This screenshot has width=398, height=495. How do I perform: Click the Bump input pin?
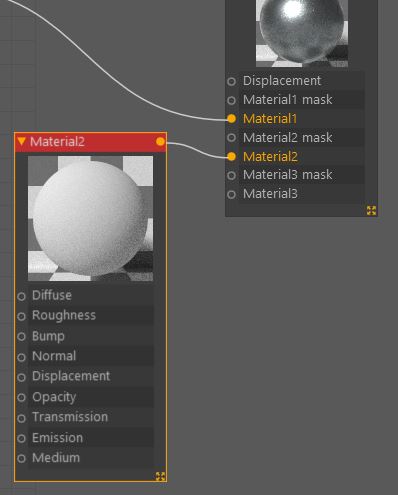[x=21, y=336]
